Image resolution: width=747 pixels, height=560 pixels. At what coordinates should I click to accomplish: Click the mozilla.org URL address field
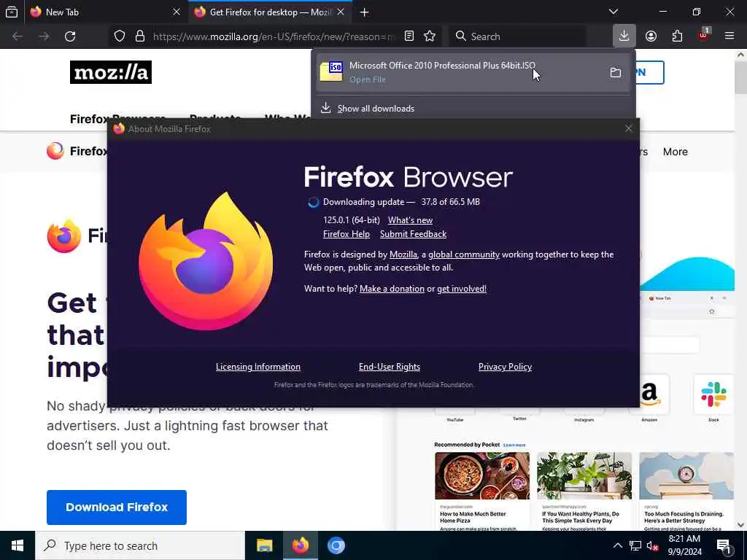click(274, 36)
